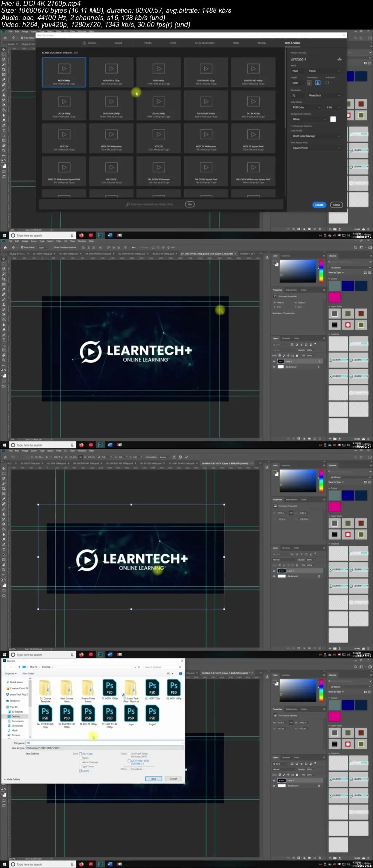Screen dimensions: 373x868
Task: Cancel the transform with the circle-slash icon
Action: point(180,457)
